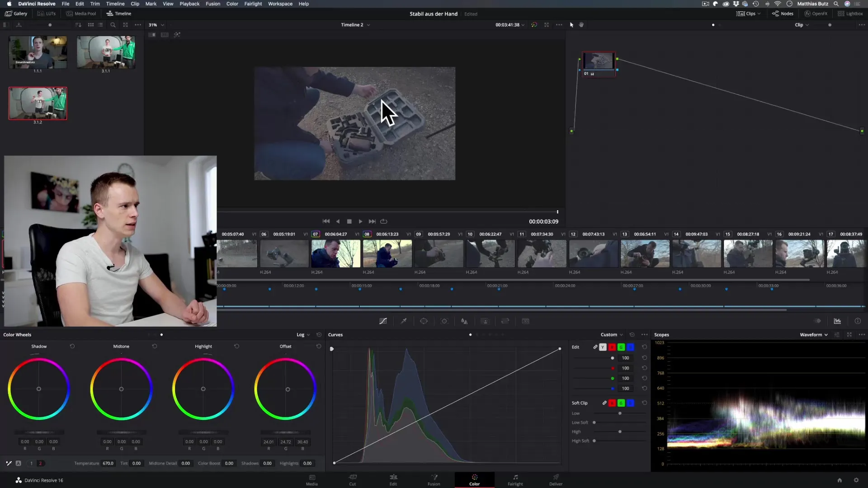Switch gallery to list view

(100, 25)
